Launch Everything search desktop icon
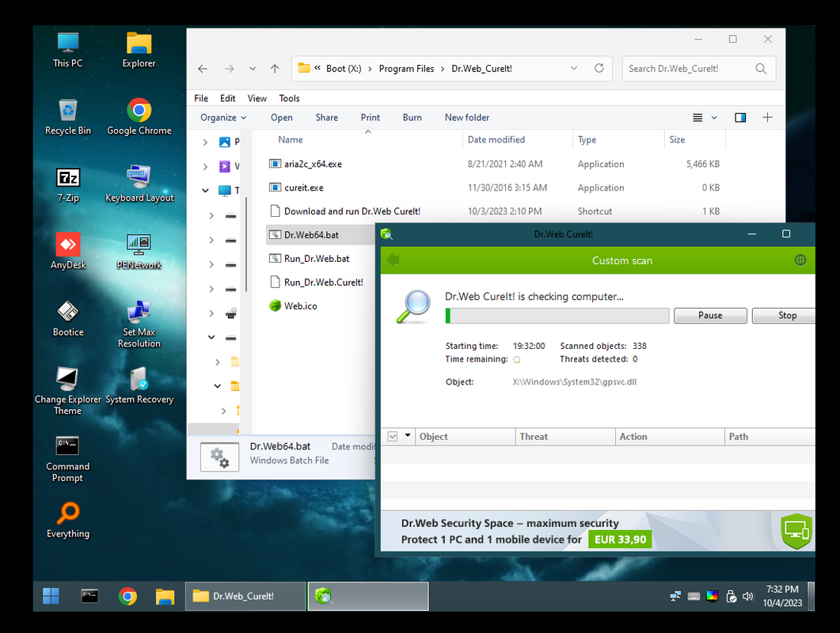 (x=68, y=520)
